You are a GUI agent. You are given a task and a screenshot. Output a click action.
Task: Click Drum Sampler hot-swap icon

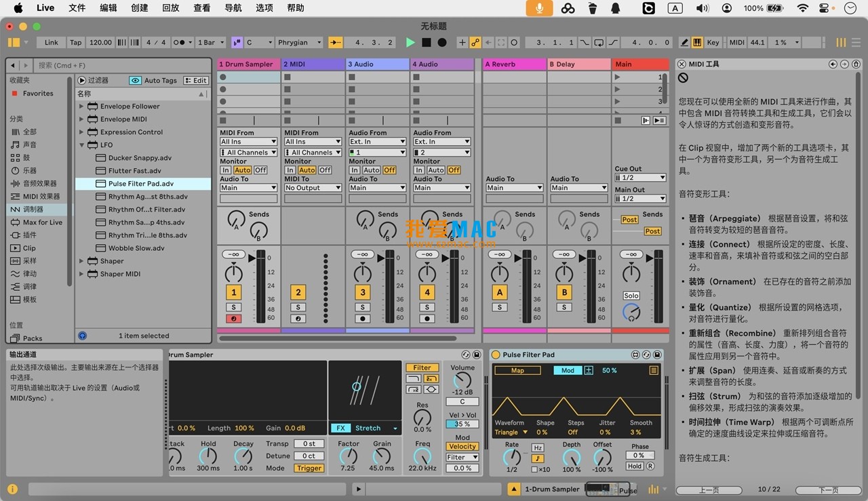pos(466,355)
